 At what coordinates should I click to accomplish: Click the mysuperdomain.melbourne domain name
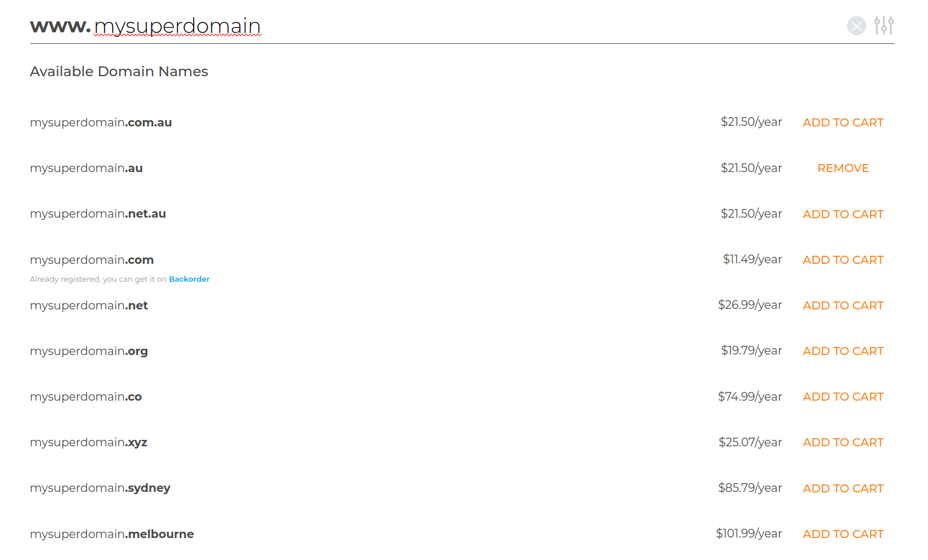(x=112, y=534)
